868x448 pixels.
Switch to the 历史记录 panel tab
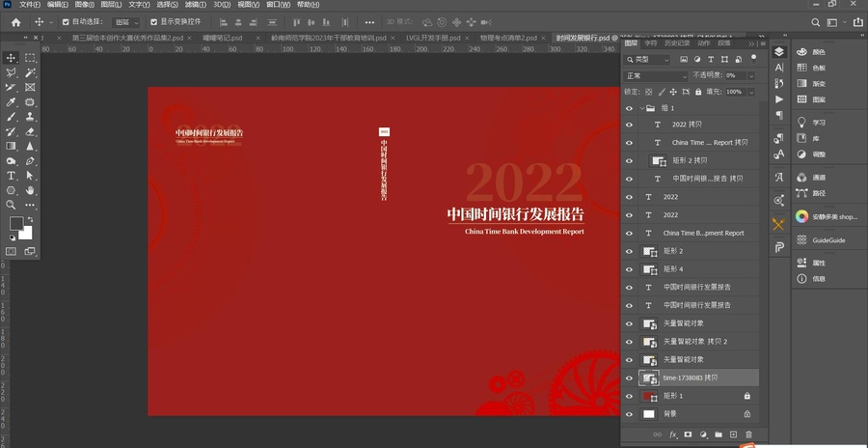click(x=677, y=43)
